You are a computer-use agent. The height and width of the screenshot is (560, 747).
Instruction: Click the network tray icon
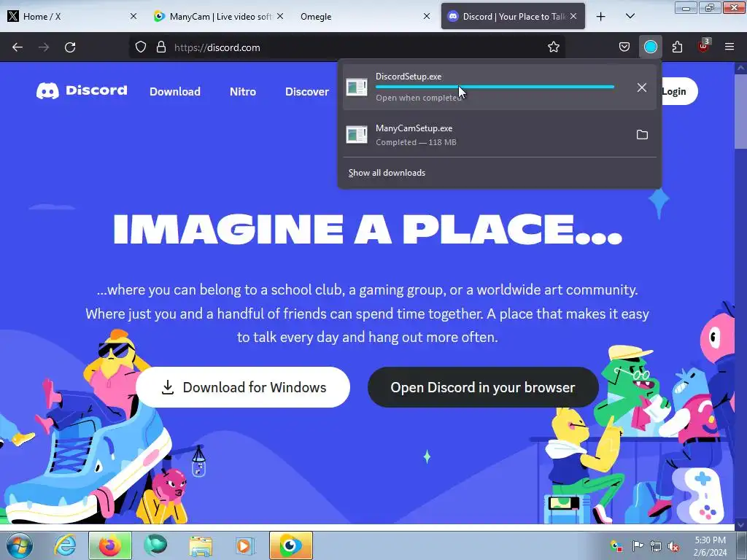point(656,546)
